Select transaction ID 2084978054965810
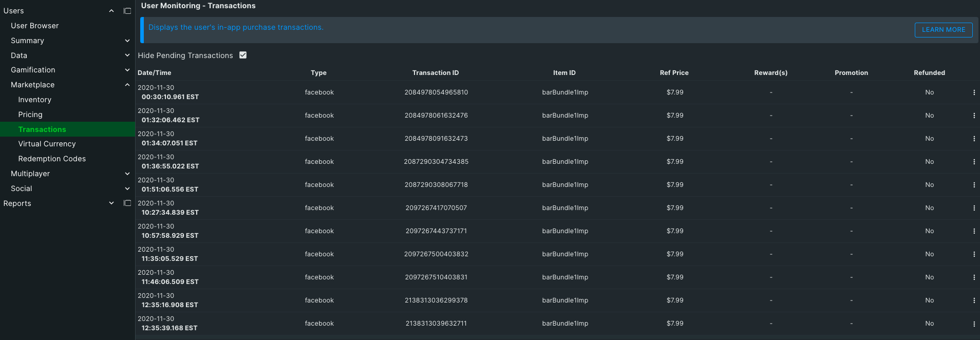Image resolution: width=980 pixels, height=340 pixels. coord(436,92)
